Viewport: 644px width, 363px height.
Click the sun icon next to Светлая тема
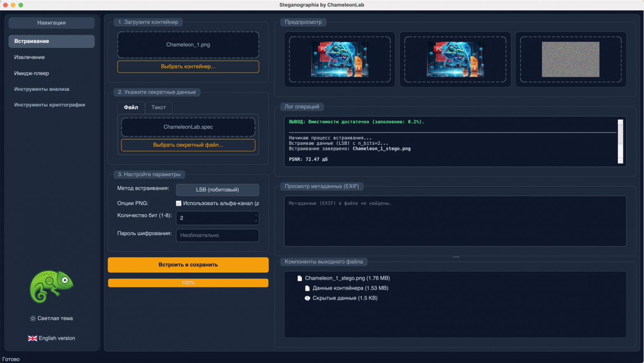coord(33,318)
